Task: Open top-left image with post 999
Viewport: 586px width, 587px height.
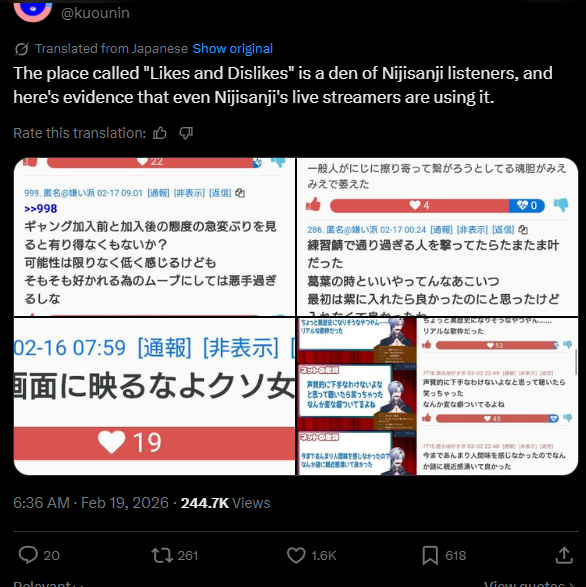Action: (x=154, y=237)
